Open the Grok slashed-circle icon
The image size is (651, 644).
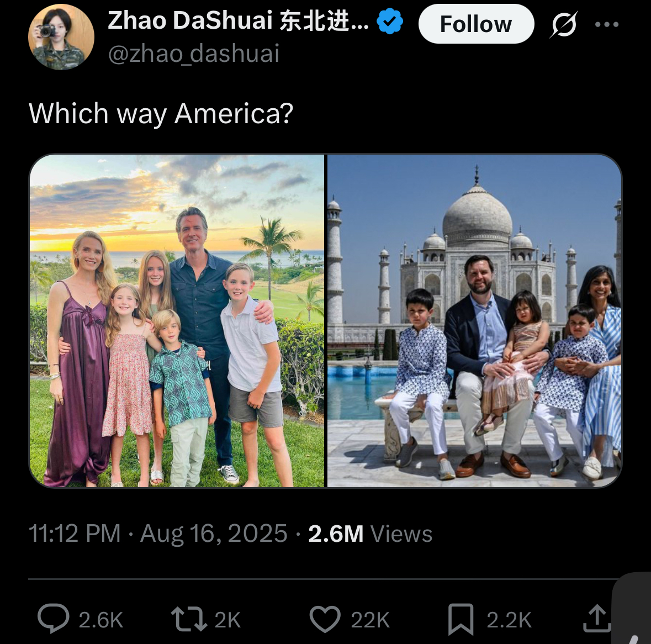pos(564,24)
